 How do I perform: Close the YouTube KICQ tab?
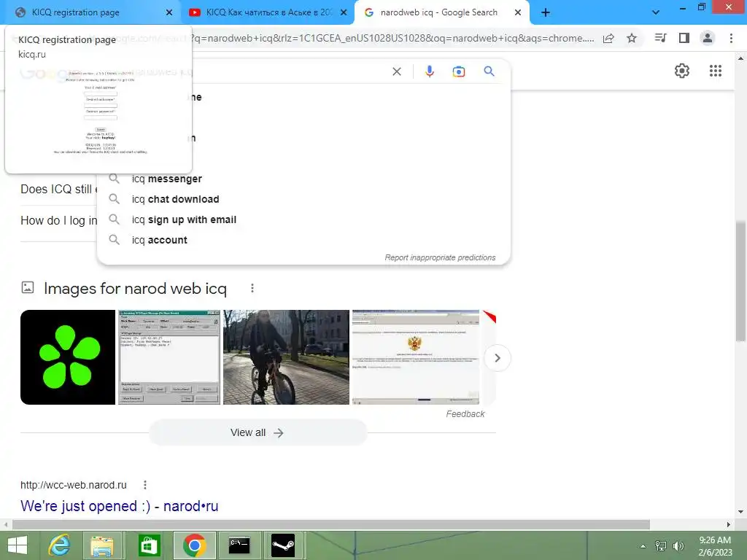point(344,12)
